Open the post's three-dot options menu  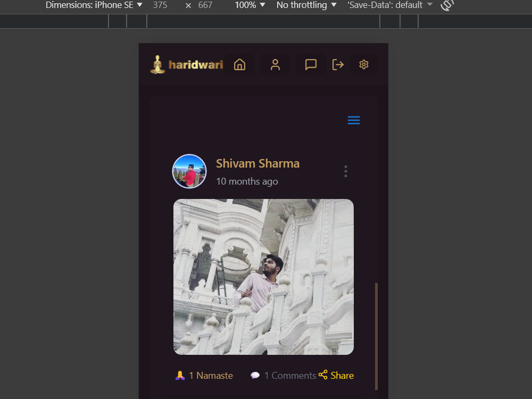tap(346, 171)
